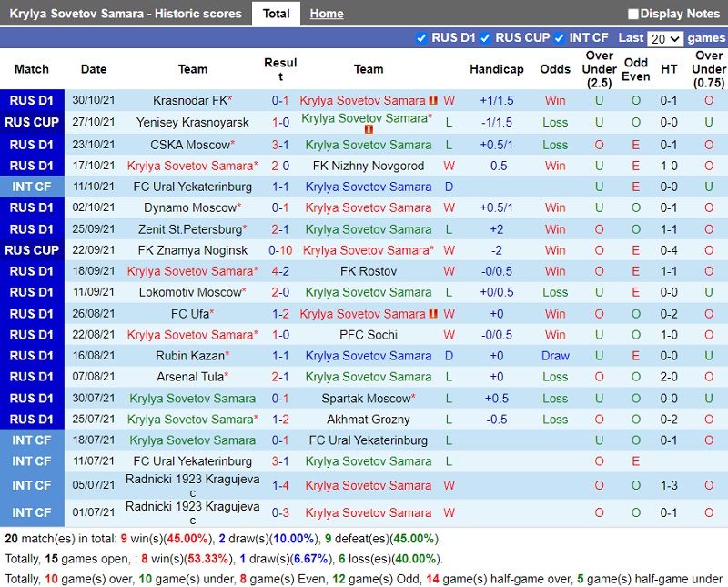Click FK Rostov team name

369,271
